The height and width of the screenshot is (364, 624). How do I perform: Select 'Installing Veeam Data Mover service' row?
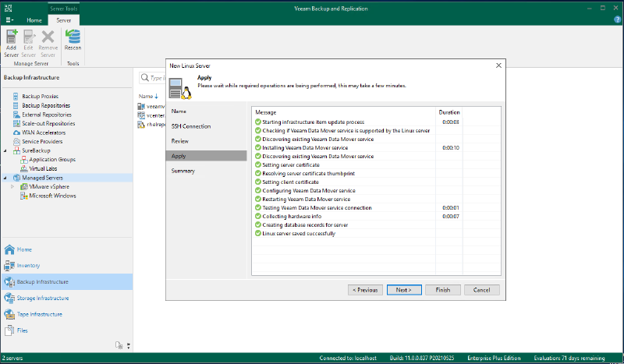point(377,147)
